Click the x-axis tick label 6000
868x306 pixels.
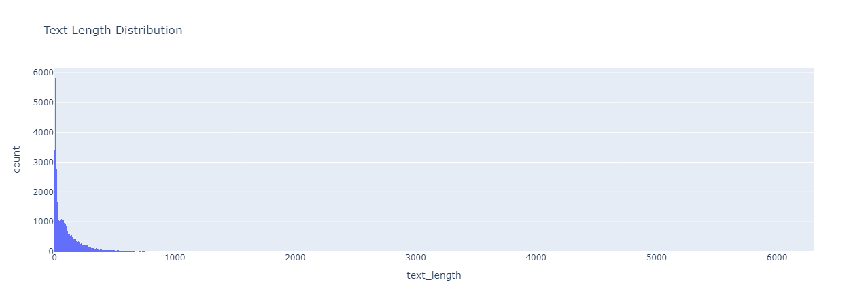point(777,258)
